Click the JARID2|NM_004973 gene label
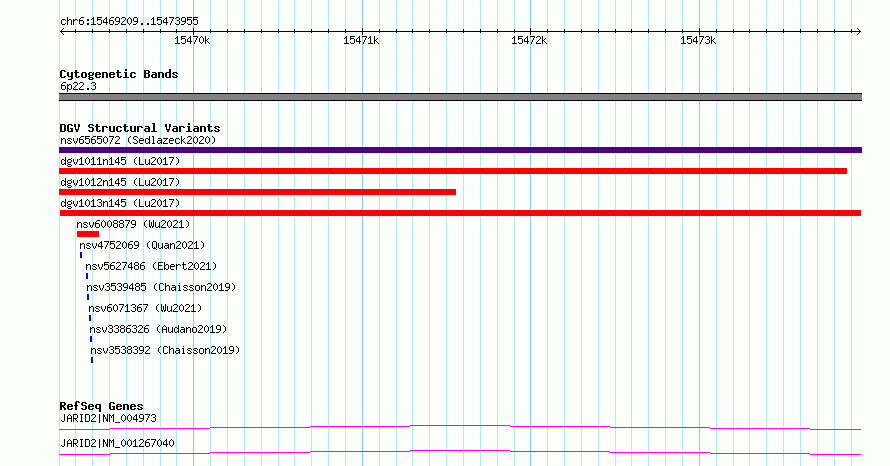 click(108, 418)
